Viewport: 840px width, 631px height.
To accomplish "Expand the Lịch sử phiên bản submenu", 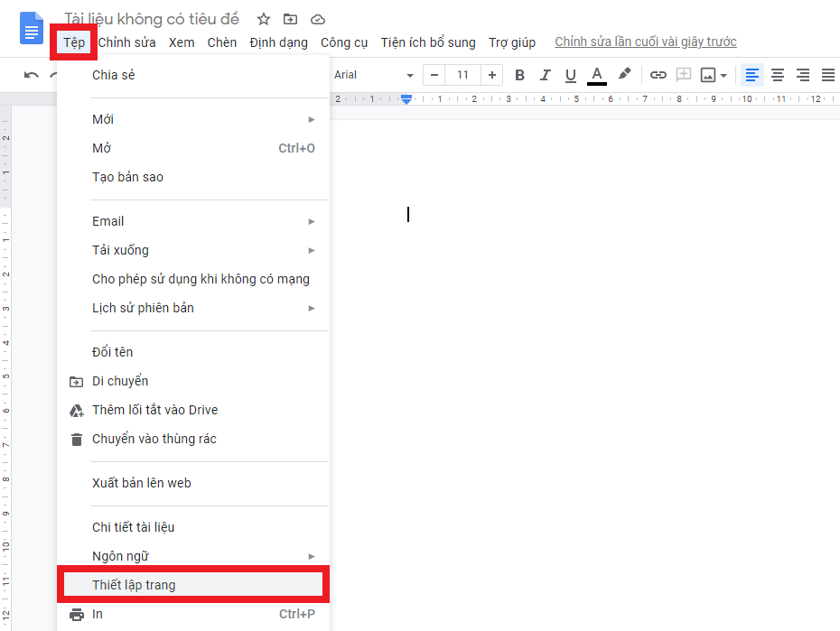I will tap(193, 308).
